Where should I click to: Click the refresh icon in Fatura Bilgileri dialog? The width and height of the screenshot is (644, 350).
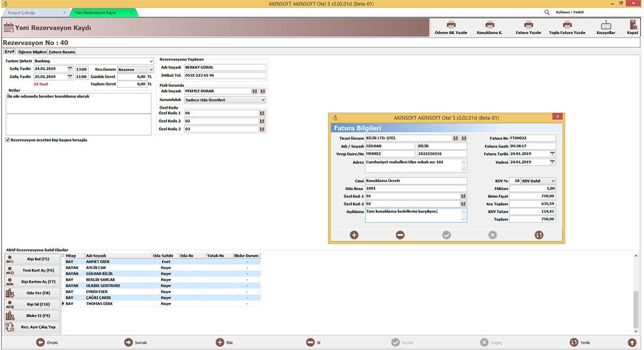(539, 235)
